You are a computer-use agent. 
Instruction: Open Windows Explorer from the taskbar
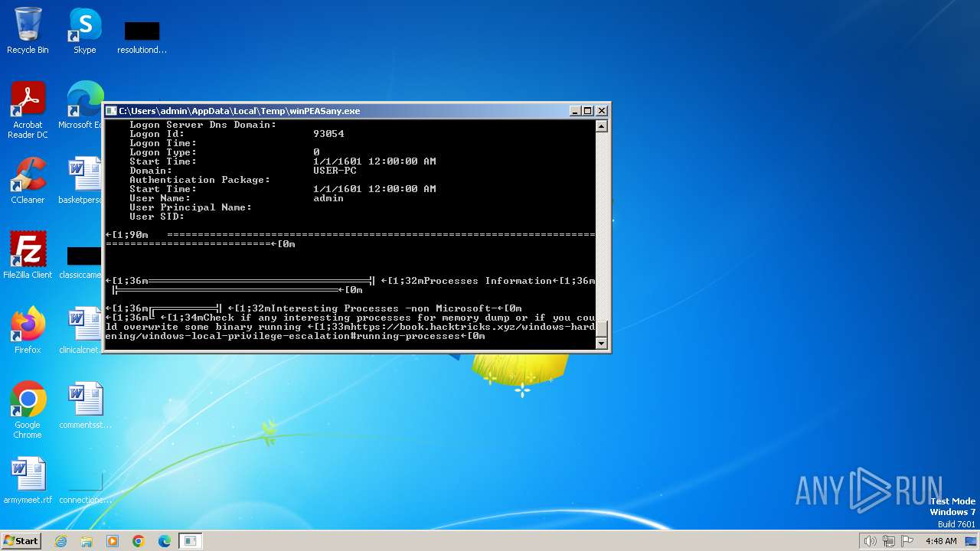point(87,541)
